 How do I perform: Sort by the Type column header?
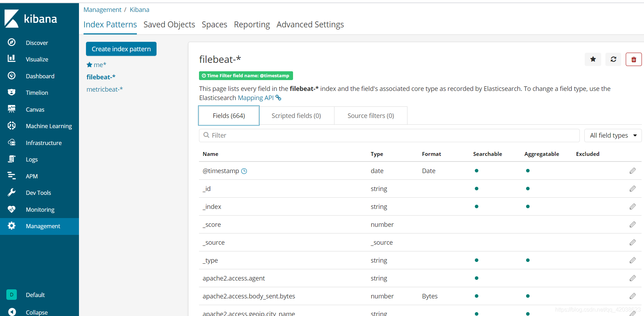tap(377, 154)
